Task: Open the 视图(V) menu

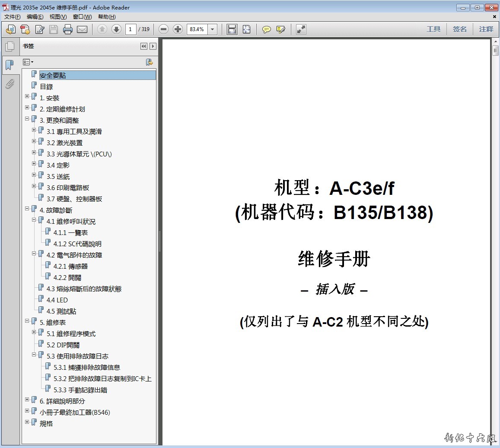Action: (x=58, y=17)
